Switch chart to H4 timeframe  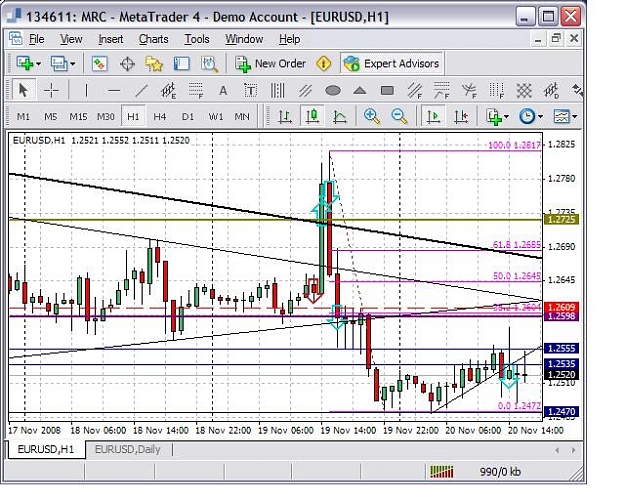pyautogui.click(x=160, y=117)
